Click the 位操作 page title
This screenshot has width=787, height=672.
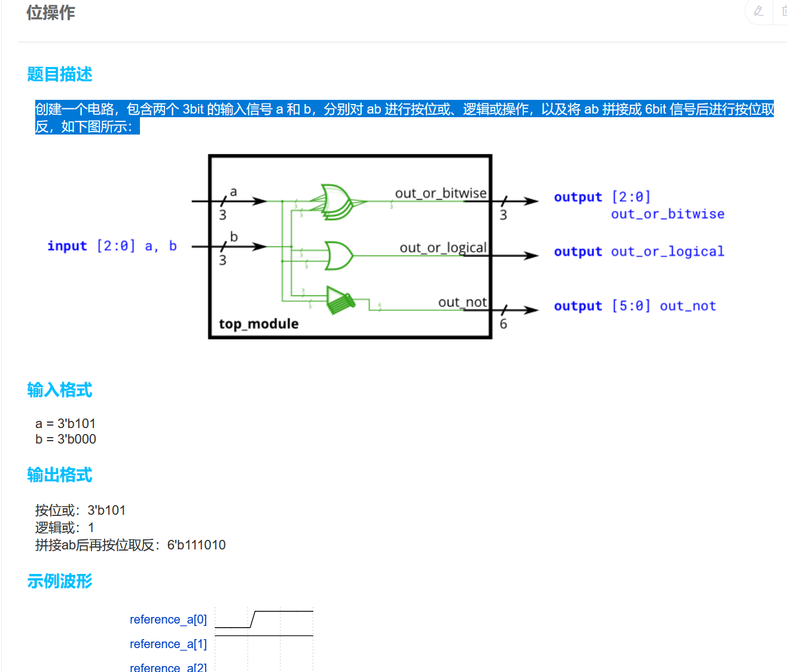tap(51, 13)
